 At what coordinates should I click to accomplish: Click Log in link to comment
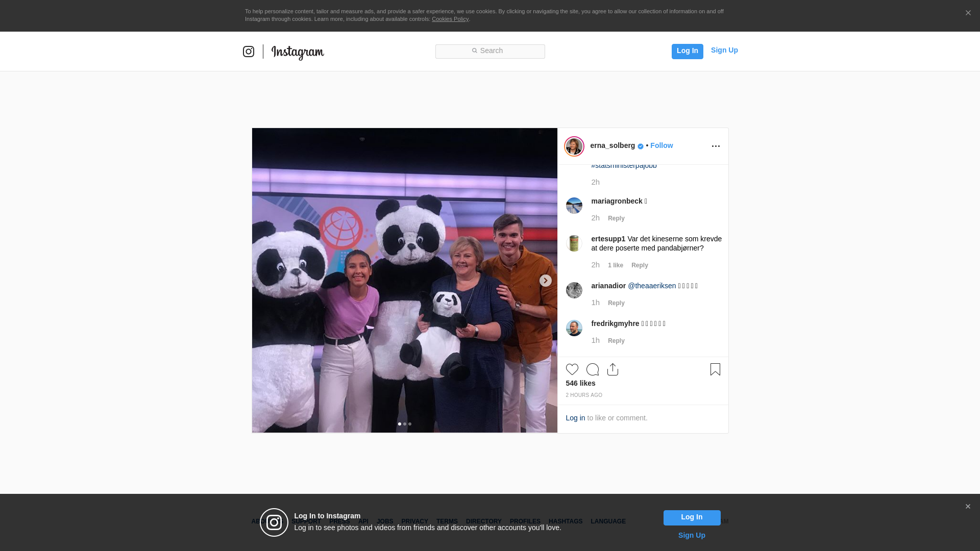575,418
